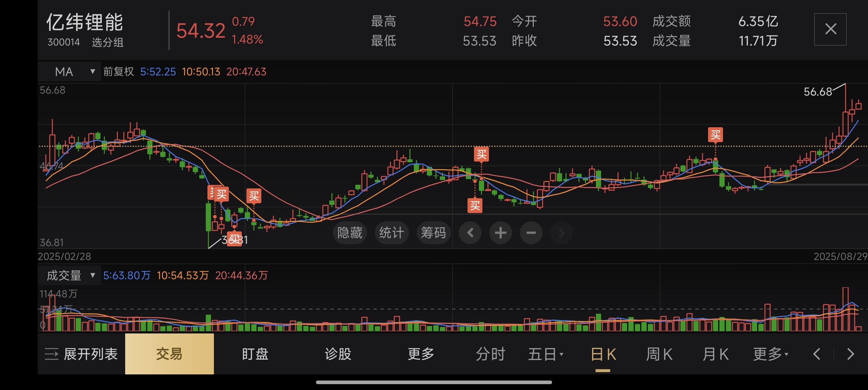Click the end date 2025/08/29
868x390 pixels.
coord(840,257)
